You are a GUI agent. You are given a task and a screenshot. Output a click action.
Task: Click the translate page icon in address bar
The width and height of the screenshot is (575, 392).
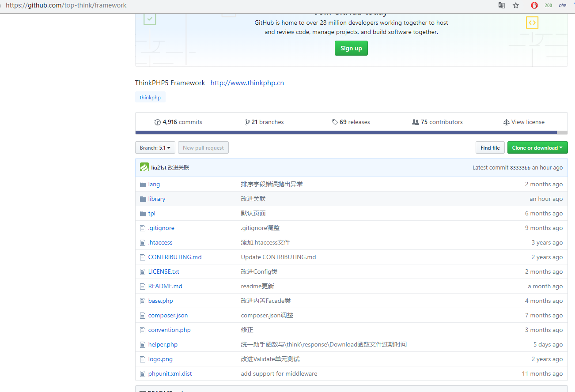point(501,5)
